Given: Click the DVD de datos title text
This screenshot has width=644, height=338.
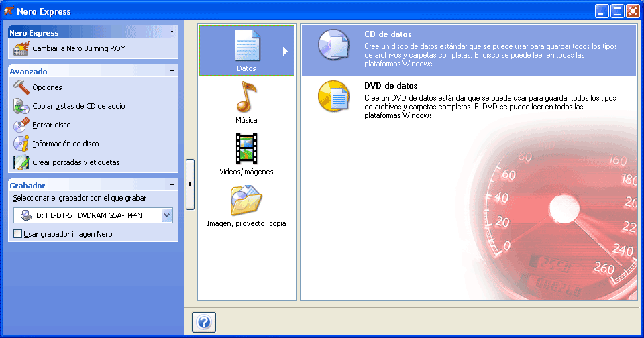Looking at the screenshot, I should [390, 86].
